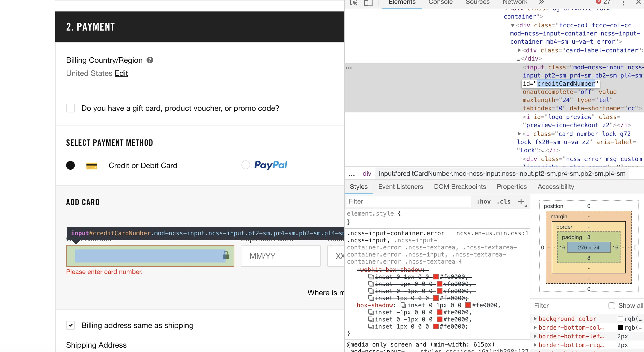Click red #fe0000 box-shadow color swatch
Screen dimensions: 644x352
click(x=468, y=305)
